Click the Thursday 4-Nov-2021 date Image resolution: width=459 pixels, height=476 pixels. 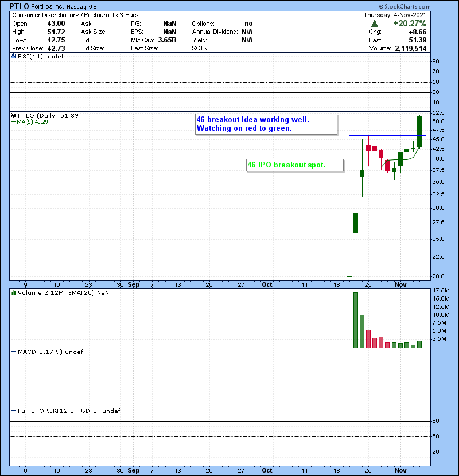point(395,15)
